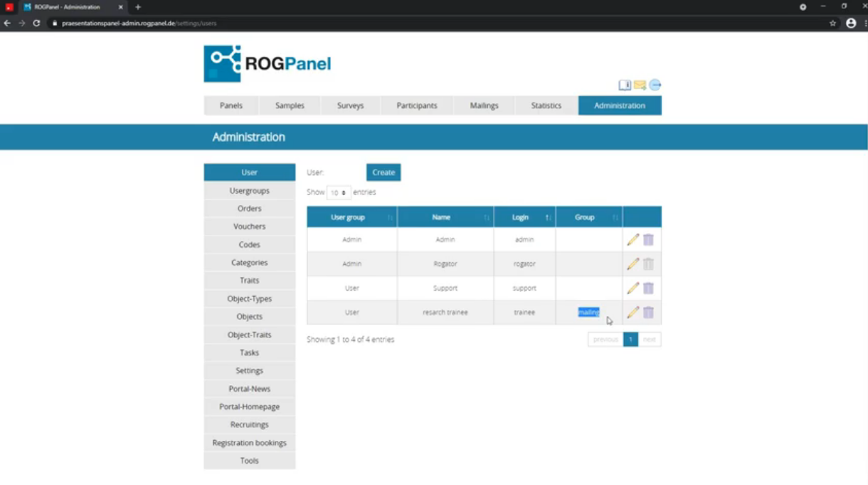Open Objects in the sidebar
The width and height of the screenshot is (868, 485).
tap(250, 317)
